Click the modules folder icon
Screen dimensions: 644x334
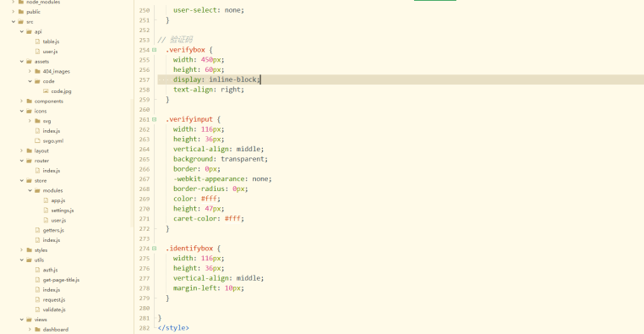(37, 190)
